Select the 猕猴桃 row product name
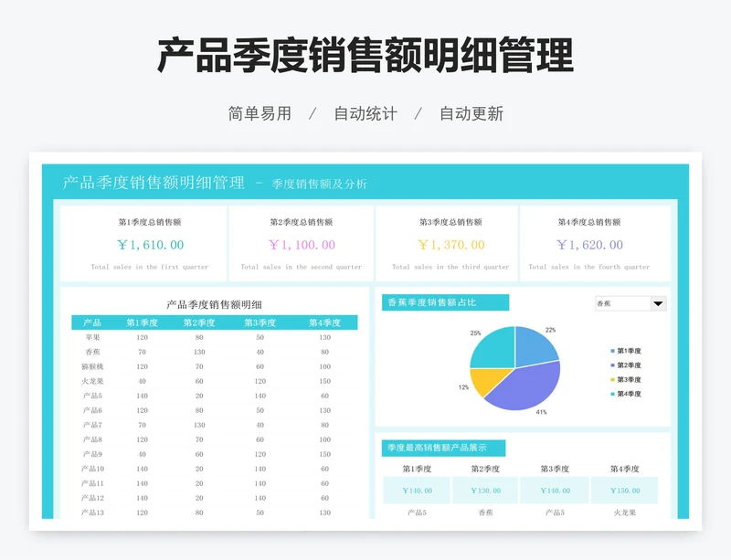The height and width of the screenshot is (560, 731). [x=92, y=366]
